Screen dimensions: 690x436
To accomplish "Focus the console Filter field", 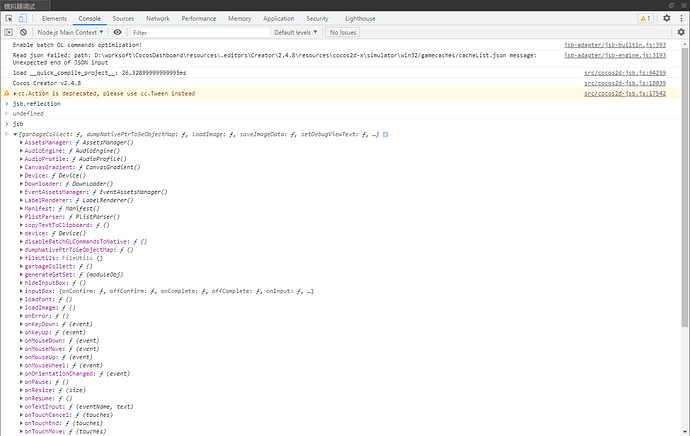I will click(x=200, y=32).
